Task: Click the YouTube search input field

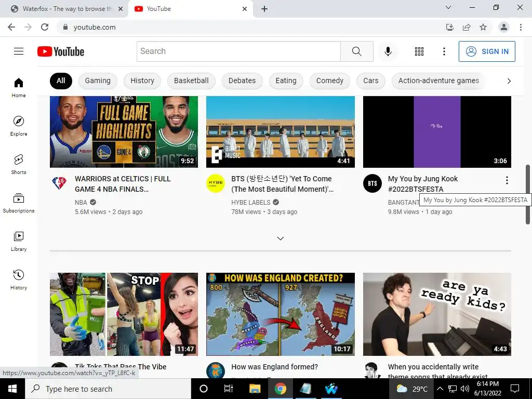Action: 238,51
